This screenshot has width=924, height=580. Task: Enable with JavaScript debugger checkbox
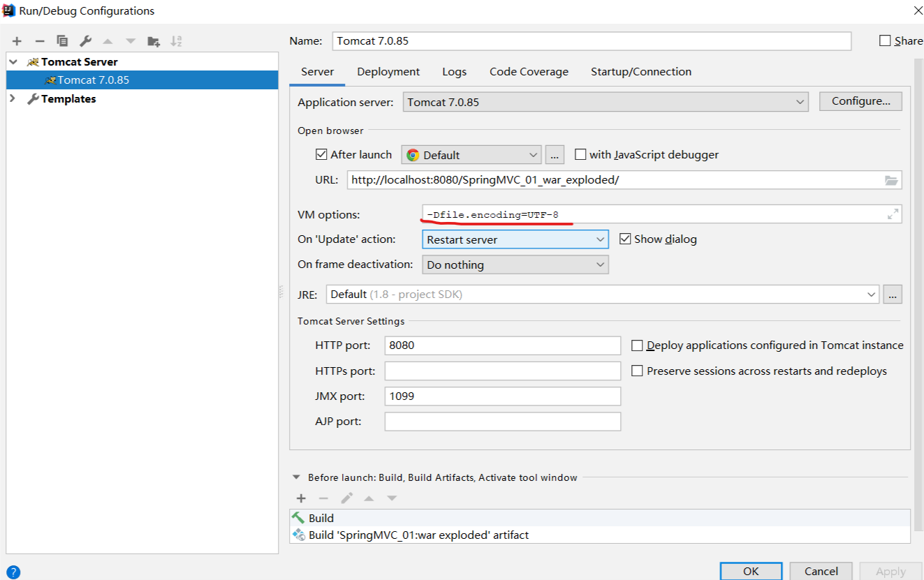(580, 154)
